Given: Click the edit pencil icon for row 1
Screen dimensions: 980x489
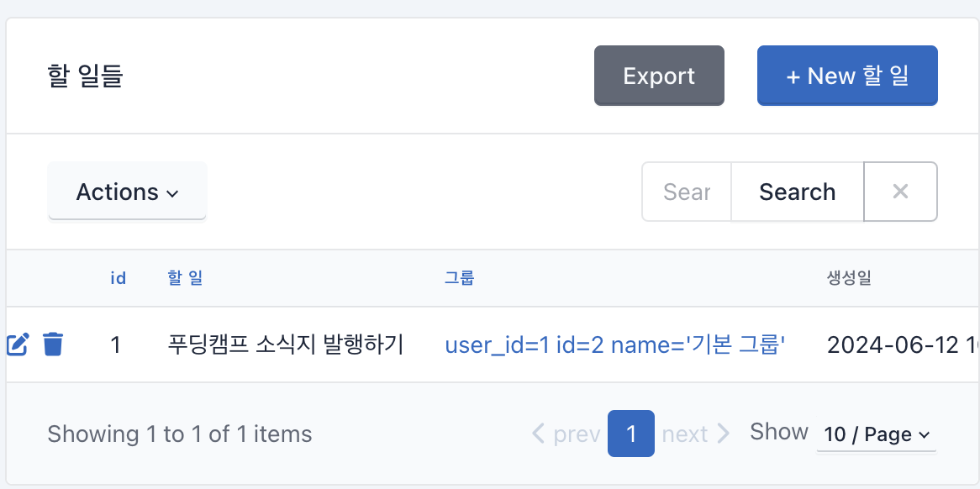Looking at the screenshot, I should 18,344.
